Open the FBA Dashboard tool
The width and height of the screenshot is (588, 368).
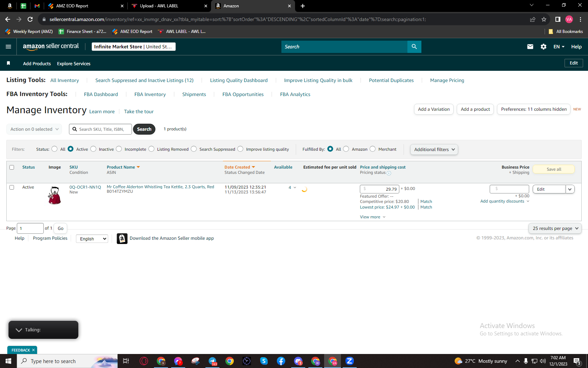(101, 94)
